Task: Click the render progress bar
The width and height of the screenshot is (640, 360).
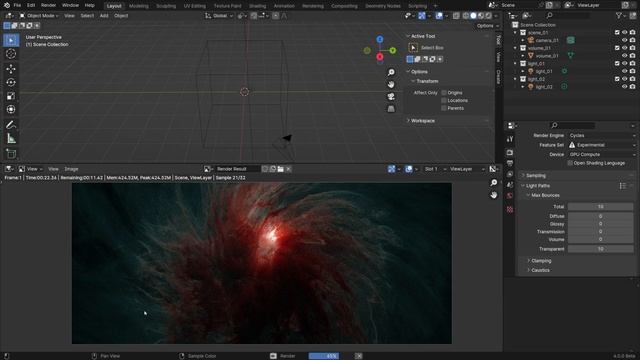Action: (324, 356)
